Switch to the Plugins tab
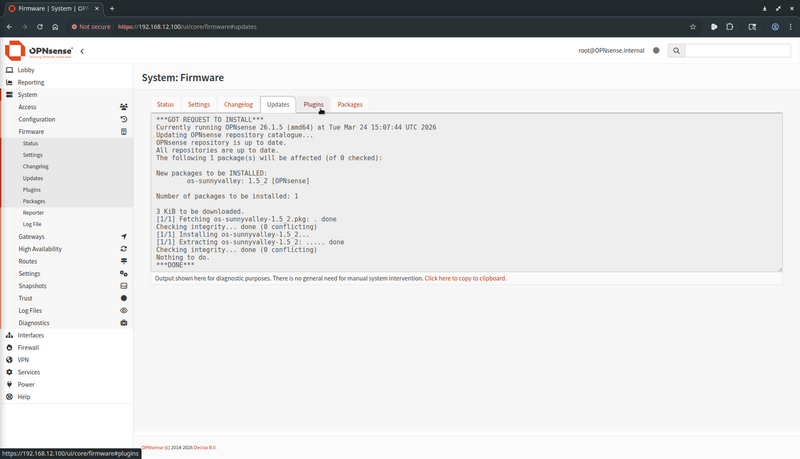This screenshot has width=800, height=459. 313,105
